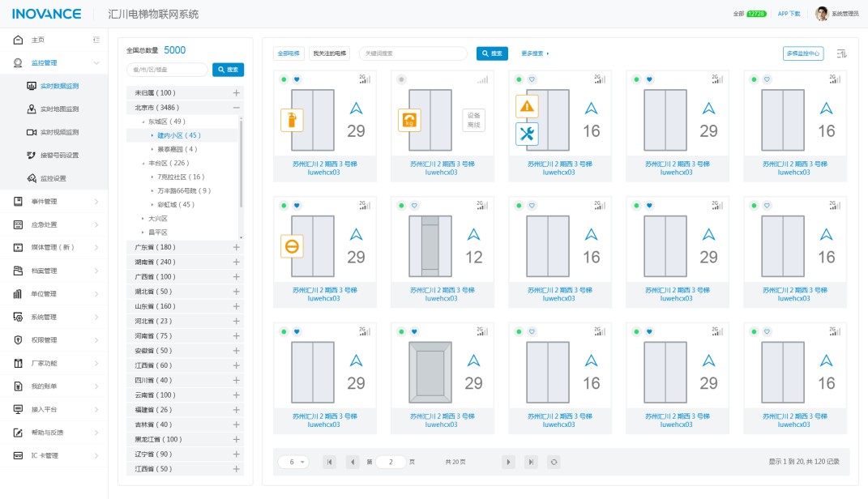Jump to the first page button

329,462
